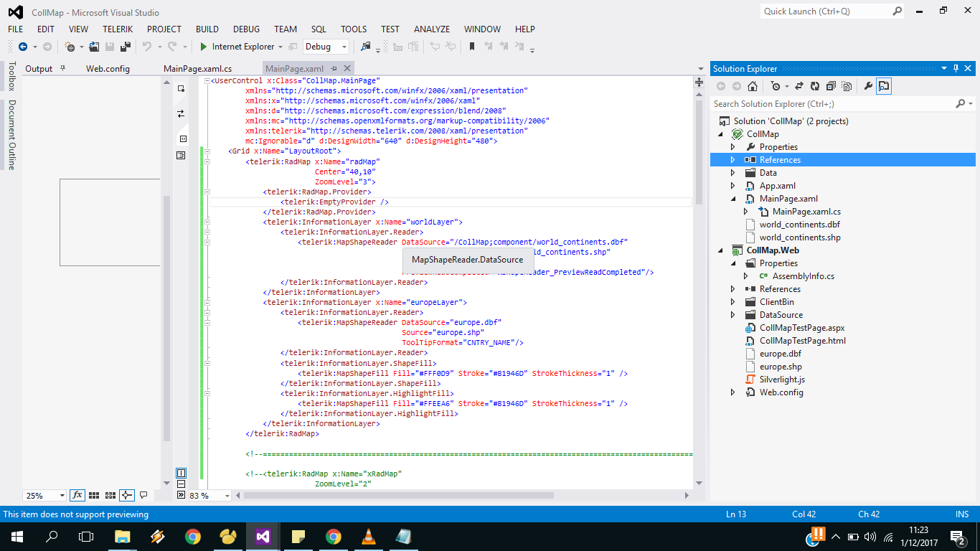Click Collapse All icon in Solution Explorer
Viewport: 980px width, 551px height.
point(831,86)
